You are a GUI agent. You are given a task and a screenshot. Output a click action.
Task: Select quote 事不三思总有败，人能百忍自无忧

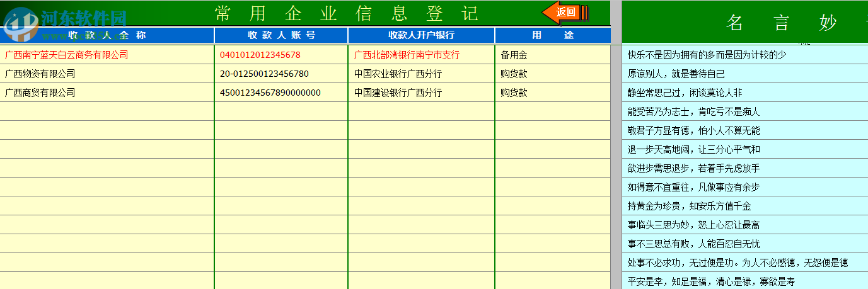click(745, 244)
